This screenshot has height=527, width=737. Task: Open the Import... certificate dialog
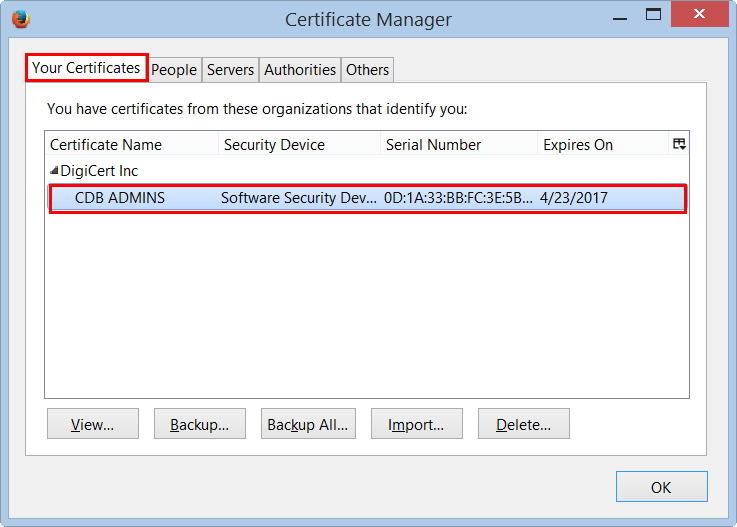[x=416, y=424]
